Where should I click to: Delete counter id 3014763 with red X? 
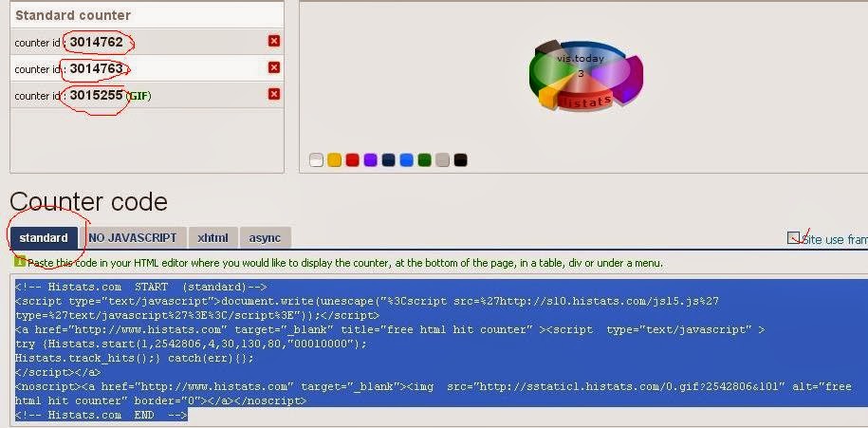pyautogui.click(x=273, y=67)
